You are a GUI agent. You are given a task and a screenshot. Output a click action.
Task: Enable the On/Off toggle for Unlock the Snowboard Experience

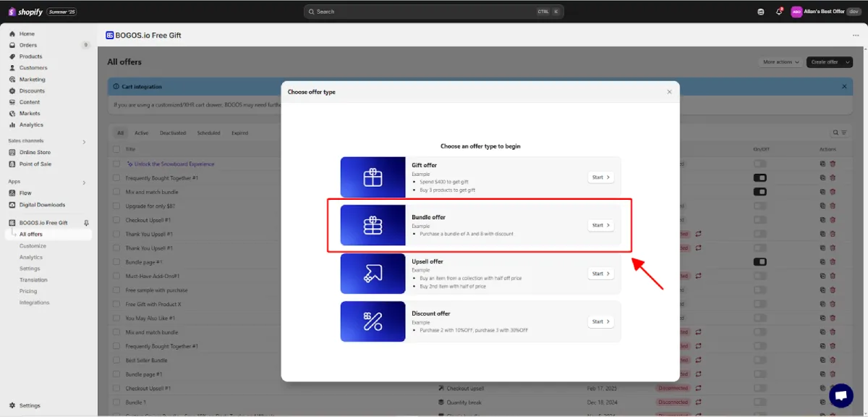(759, 164)
